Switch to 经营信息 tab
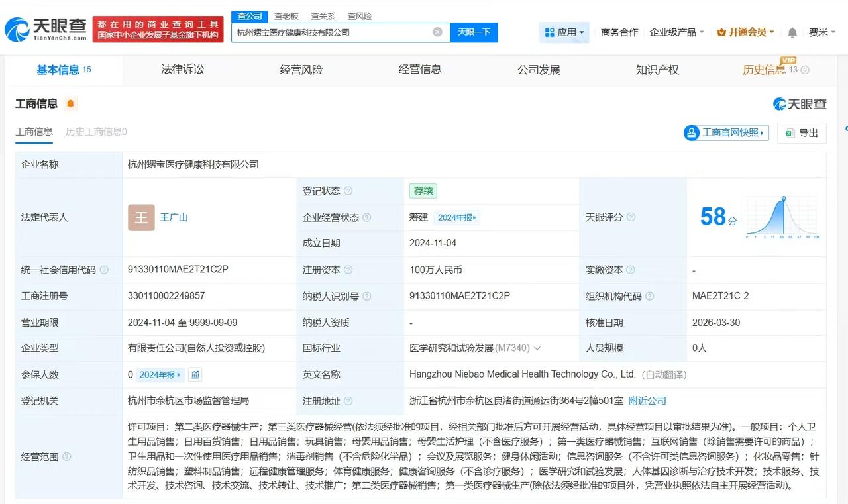The width and height of the screenshot is (848, 504). (420, 69)
